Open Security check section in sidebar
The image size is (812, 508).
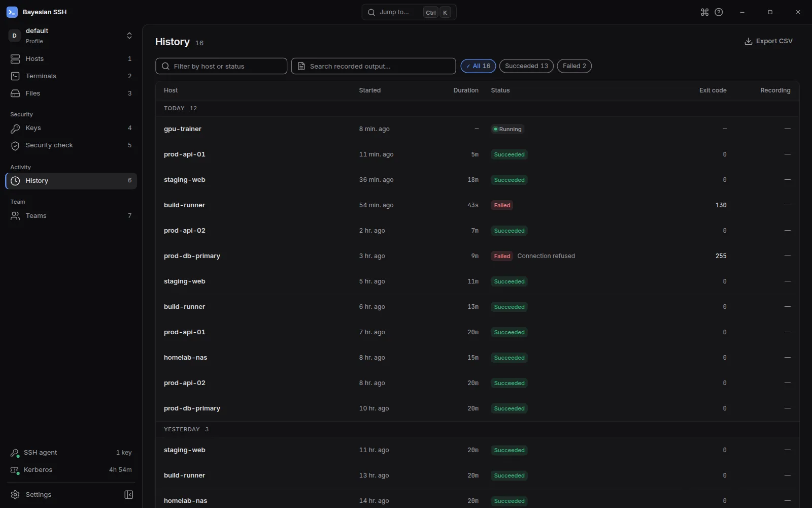click(x=71, y=145)
